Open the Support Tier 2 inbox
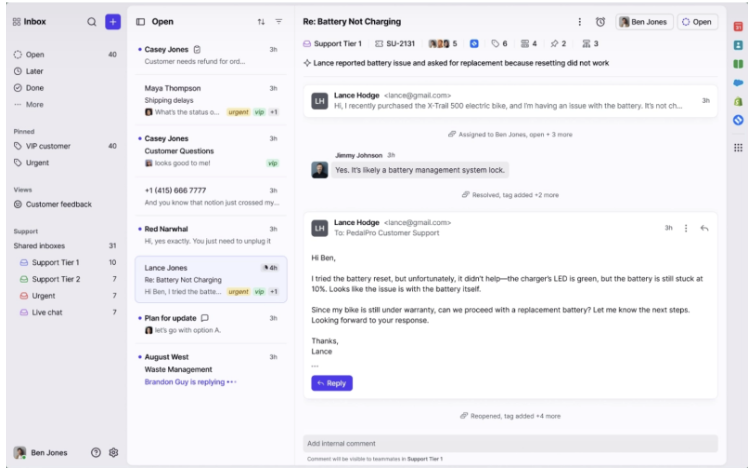750x472 pixels. 68,279
